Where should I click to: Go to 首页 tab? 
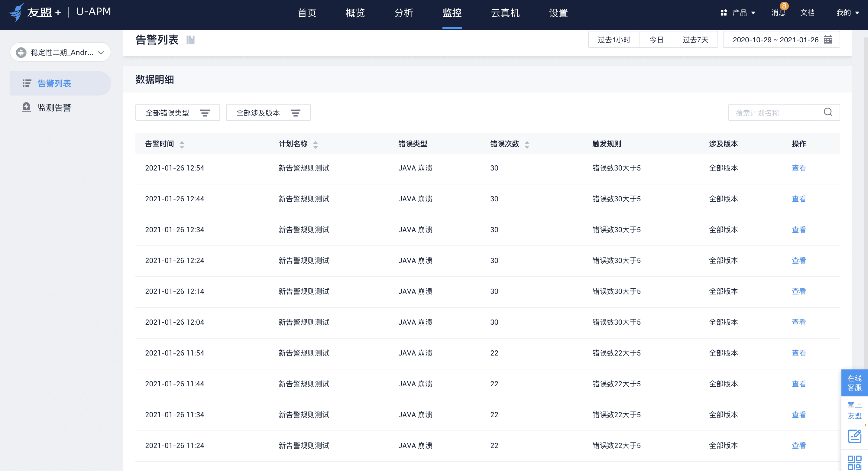tap(307, 13)
